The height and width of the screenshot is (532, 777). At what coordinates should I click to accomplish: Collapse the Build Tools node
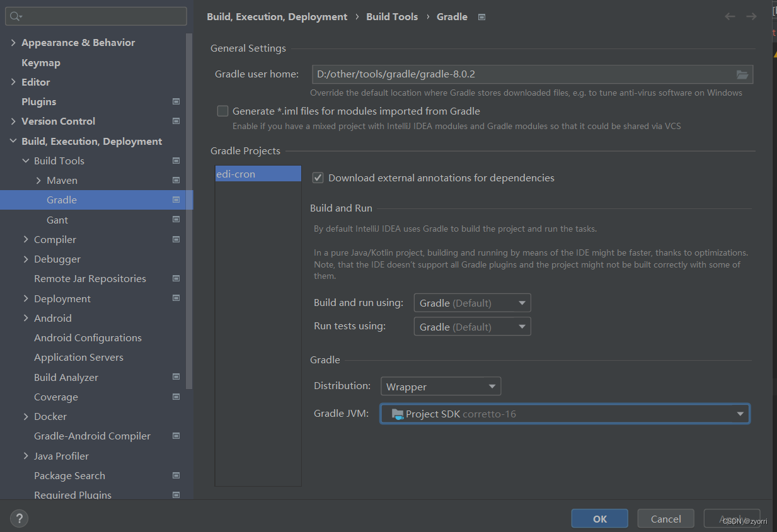pos(26,161)
